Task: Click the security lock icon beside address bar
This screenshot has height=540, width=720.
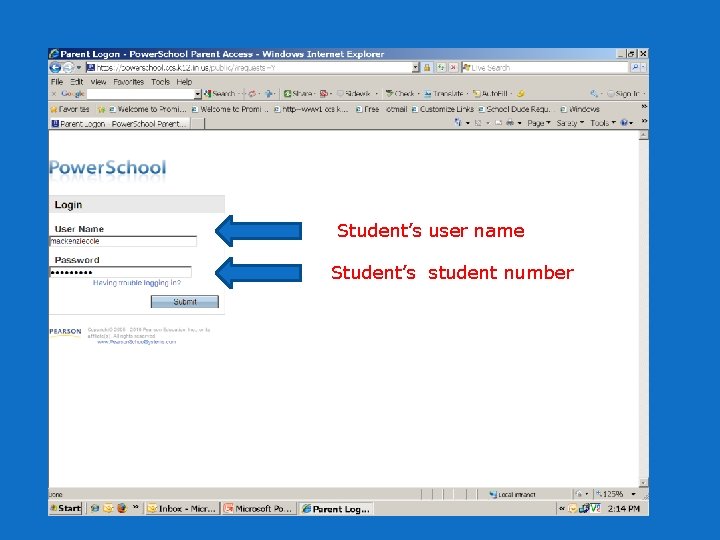Action: tap(427, 68)
